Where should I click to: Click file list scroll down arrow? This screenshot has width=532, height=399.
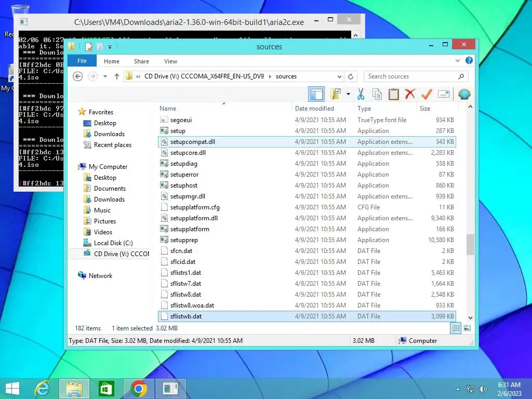click(x=470, y=318)
